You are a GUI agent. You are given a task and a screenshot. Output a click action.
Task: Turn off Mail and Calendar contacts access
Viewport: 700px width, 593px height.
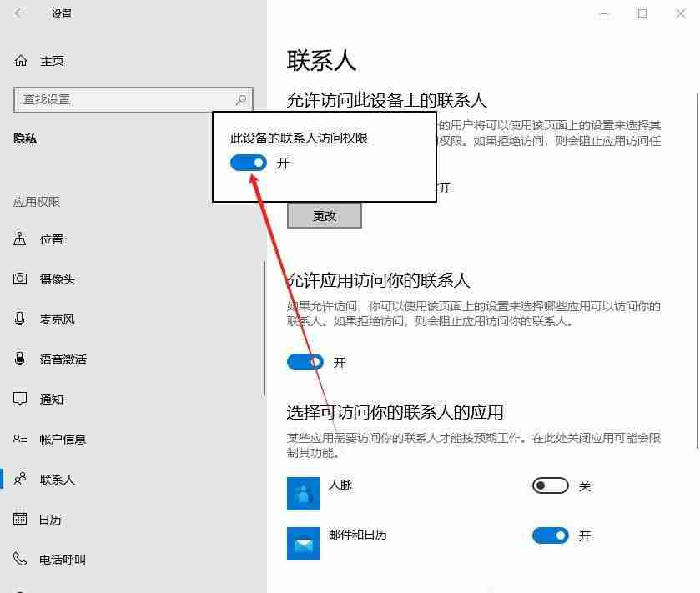coord(550,535)
